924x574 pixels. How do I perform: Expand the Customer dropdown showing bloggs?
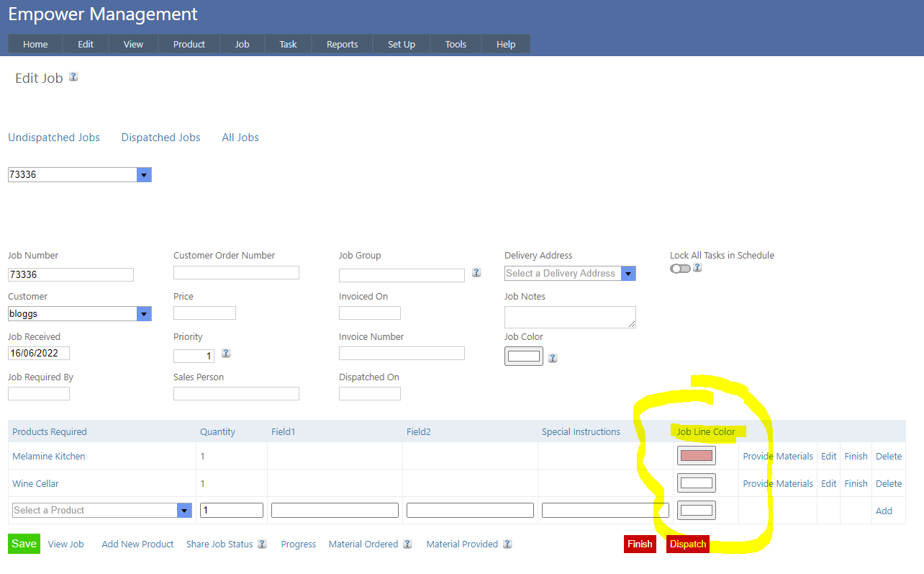144,314
